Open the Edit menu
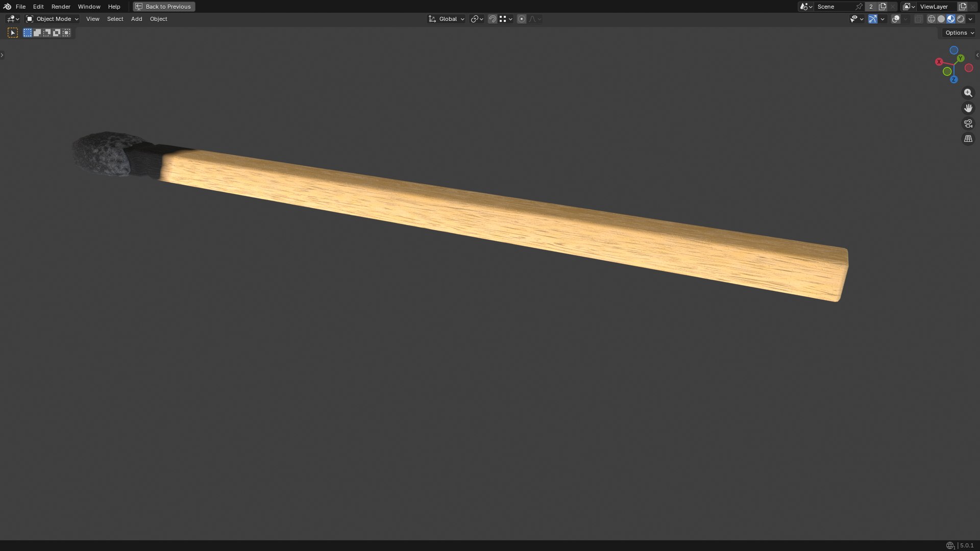Viewport: 980px width, 551px height. pyautogui.click(x=38, y=7)
